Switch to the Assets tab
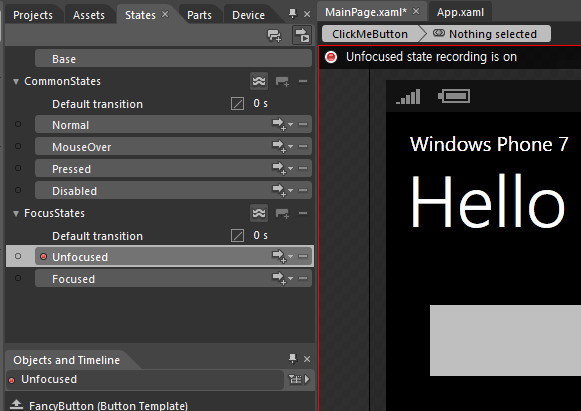The width and height of the screenshot is (581, 411). (x=89, y=15)
